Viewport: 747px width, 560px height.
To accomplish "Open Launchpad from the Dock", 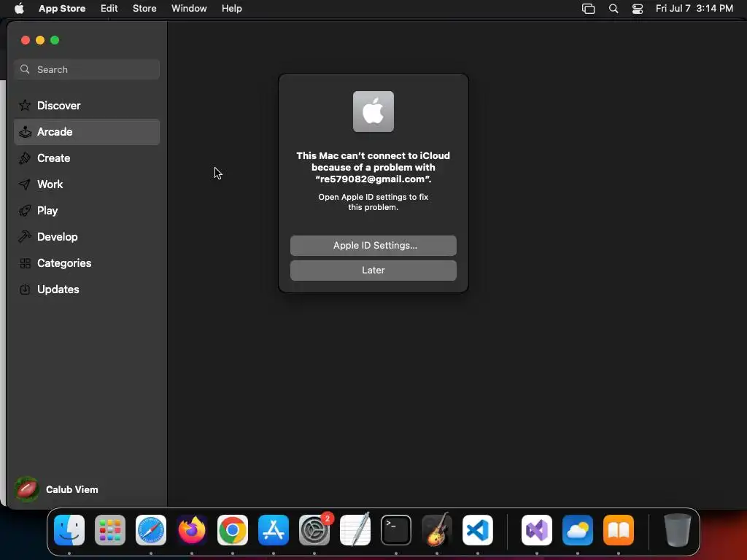I will pos(110,530).
